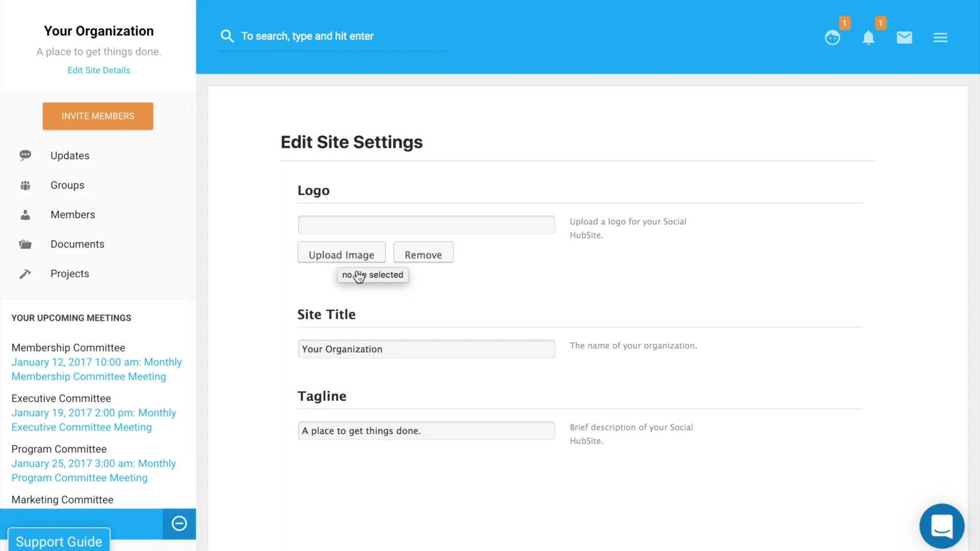Click the Groups people icon
Image resolution: width=980 pixels, height=551 pixels.
(25, 185)
